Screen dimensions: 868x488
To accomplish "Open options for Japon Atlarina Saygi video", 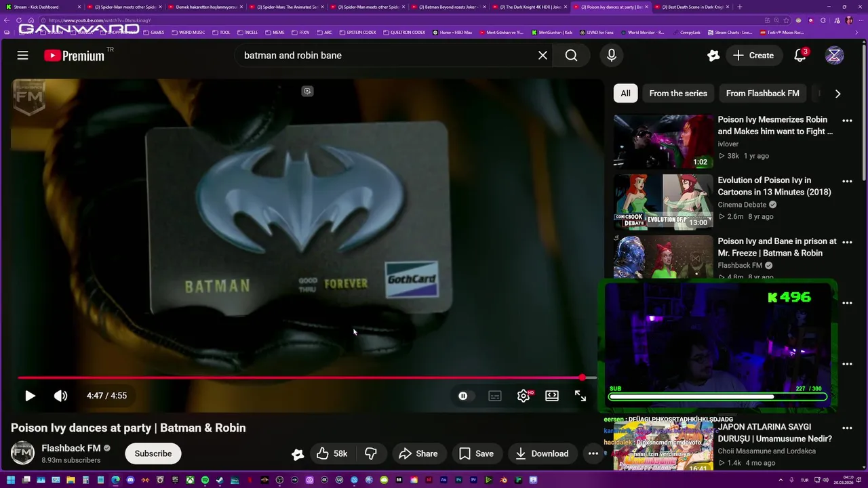I will [x=847, y=428].
